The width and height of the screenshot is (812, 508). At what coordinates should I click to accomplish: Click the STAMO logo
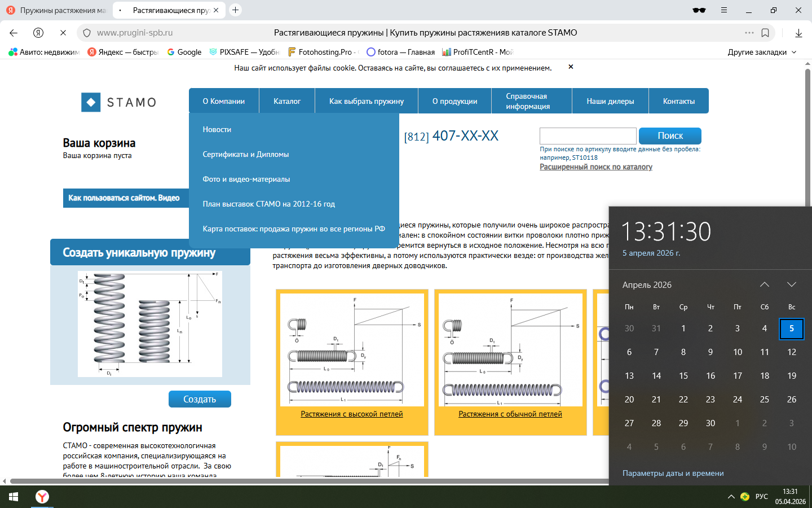tap(119, 102)
